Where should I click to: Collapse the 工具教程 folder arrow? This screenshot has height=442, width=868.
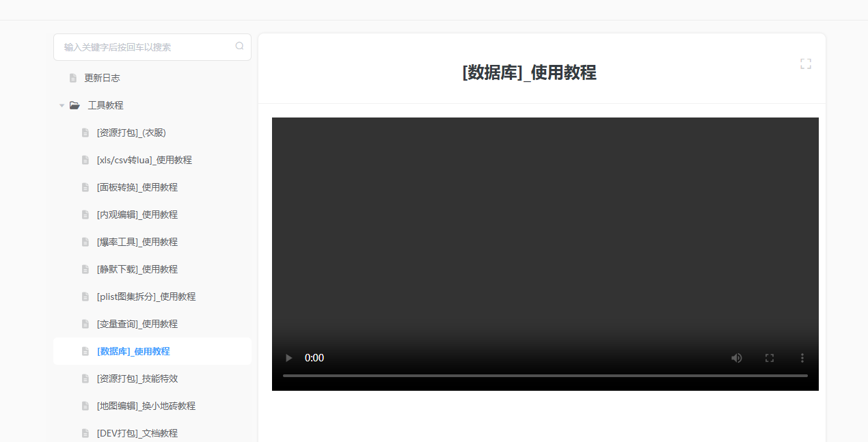[62, 105]
